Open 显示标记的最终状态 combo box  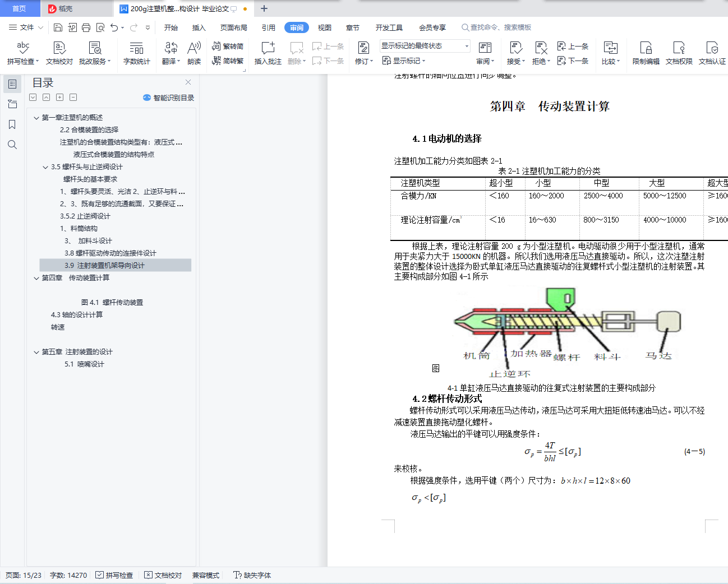(x=425, y=46)
